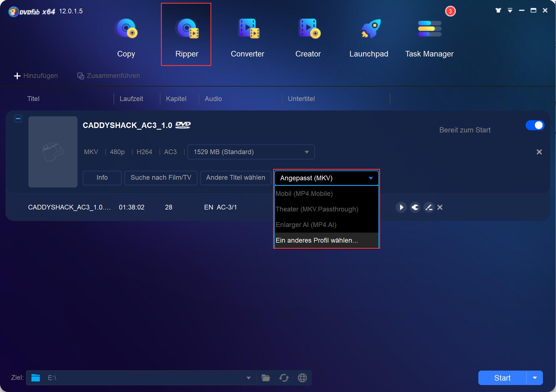Viewport: 556px width, 392px height.
Task: Click the Info button
Action: tap(102, 178)
